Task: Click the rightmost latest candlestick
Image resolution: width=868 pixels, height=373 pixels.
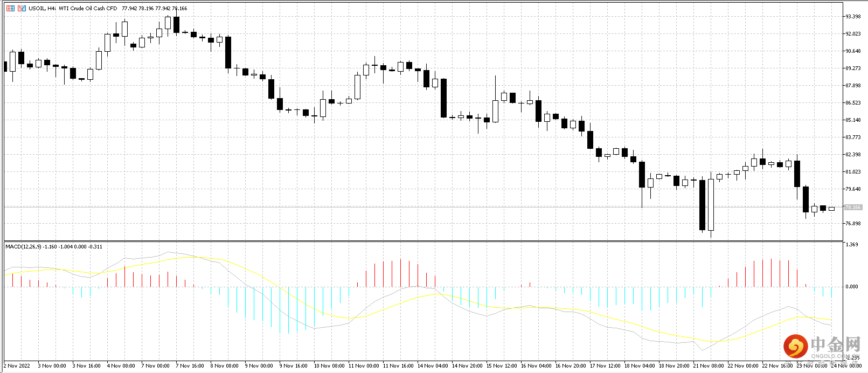Action: pyautogui.click(x=831, y=209)
